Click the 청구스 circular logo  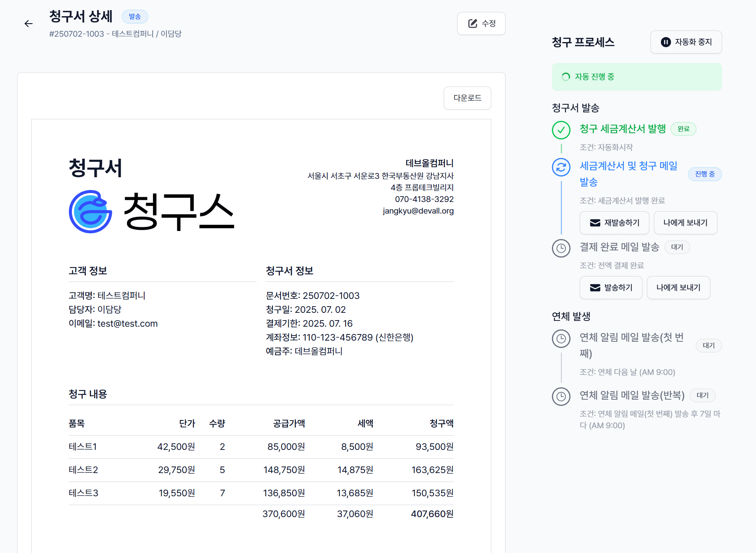click(x=90, y=212)
